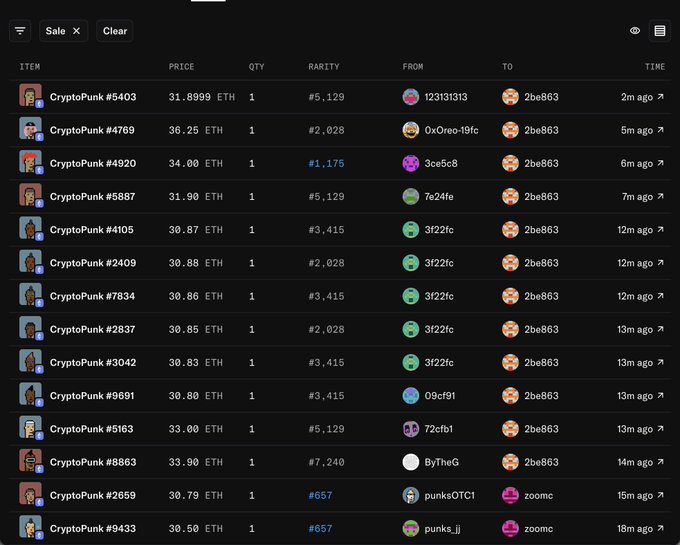The width and height of the screenshot is (680, 545).
Task: Click the RARITY column header
Action: (x=324, y=67)
